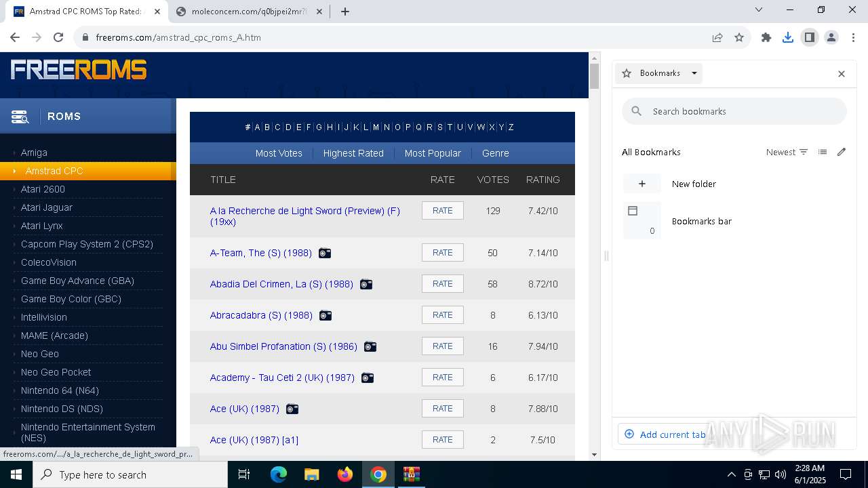868x488 pixels.
Task: Open File Explorer from taskbar
Action: [x=311, y=474]
